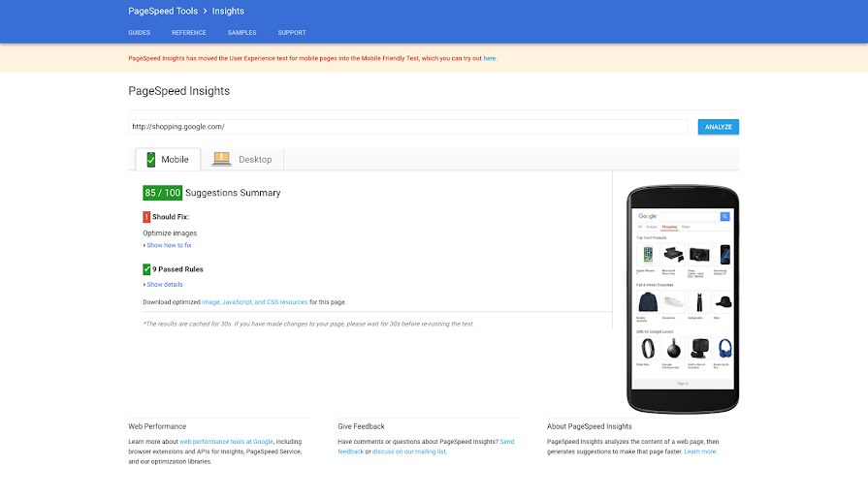Click the URL input field
The width and height of the screenshot is (868, 498).
pyautogui.click(x=408, y=127)
